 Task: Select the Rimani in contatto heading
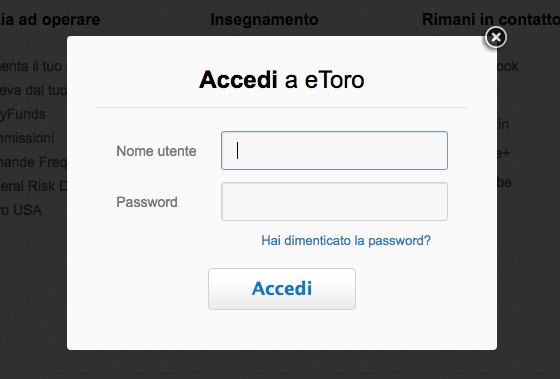pos(491,19)
